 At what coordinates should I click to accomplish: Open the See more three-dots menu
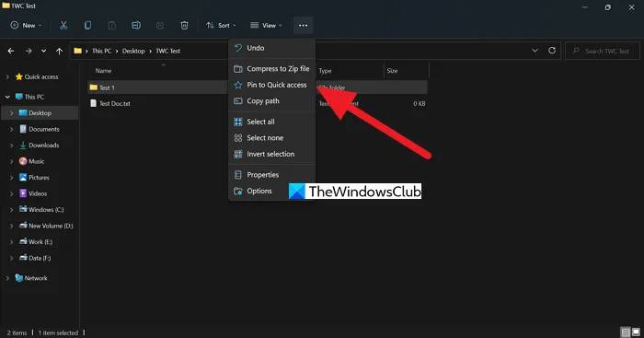point(303,26)
